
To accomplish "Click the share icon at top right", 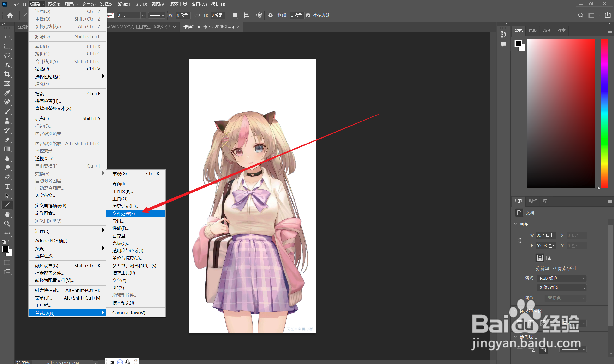I will [608, 15].
